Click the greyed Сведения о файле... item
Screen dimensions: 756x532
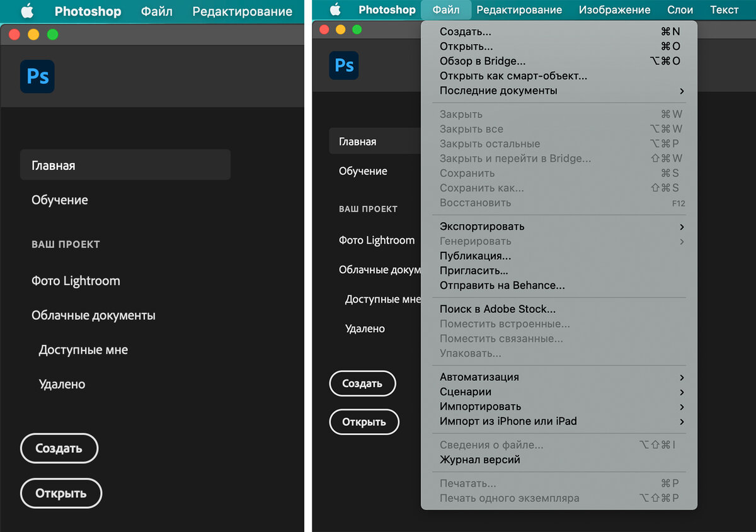(x=559, y=445)
